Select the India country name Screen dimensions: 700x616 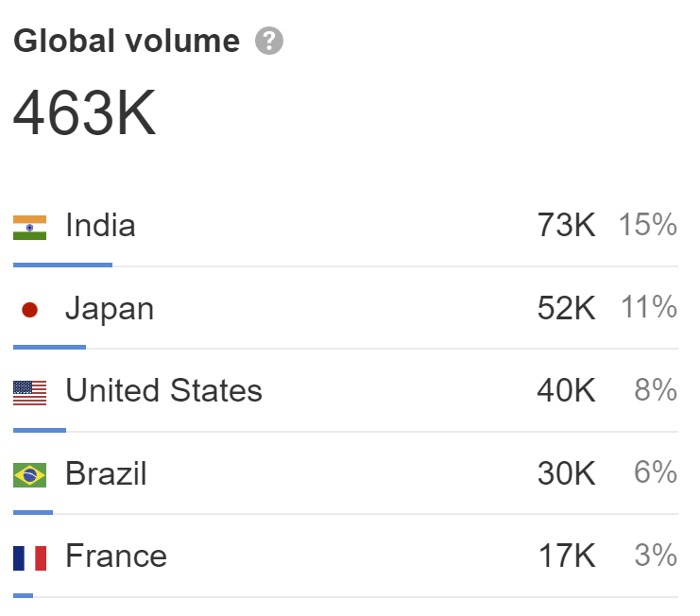point(100,225)
